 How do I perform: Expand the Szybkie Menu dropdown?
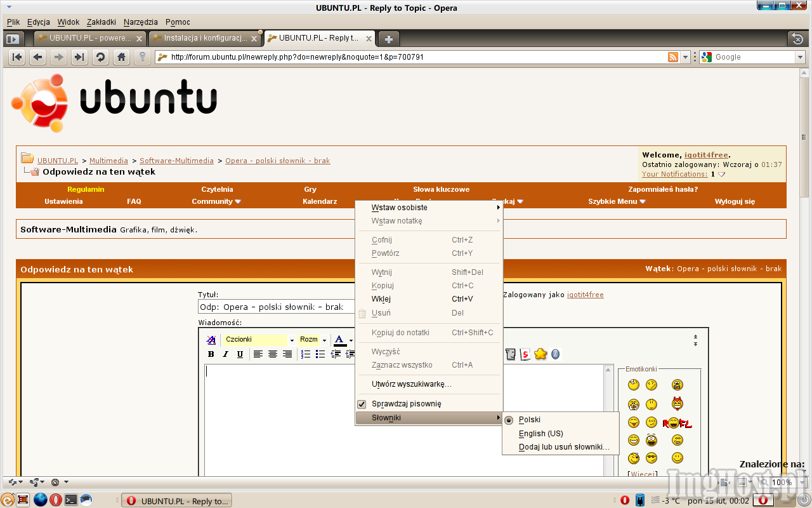coord(617,201)
